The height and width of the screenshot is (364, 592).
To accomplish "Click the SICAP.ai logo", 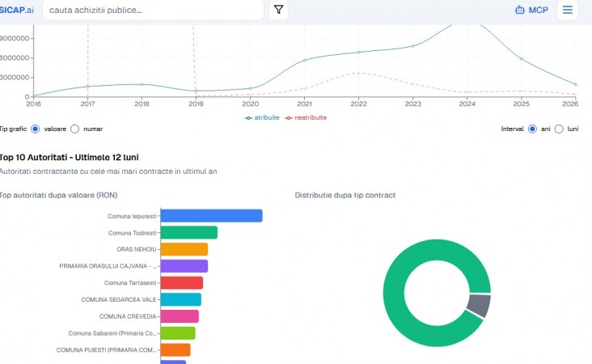I will click(17, 11).
